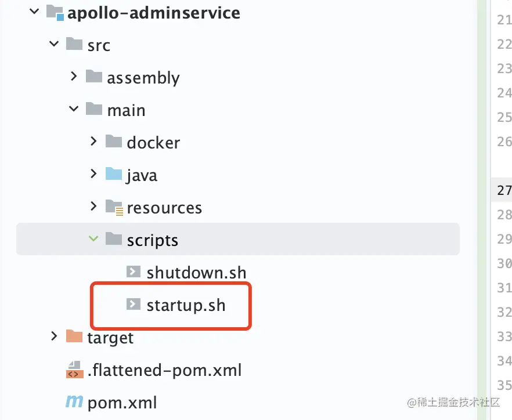Click the java source folder icon
The image size is (512, 420).
tap(114, 175)
